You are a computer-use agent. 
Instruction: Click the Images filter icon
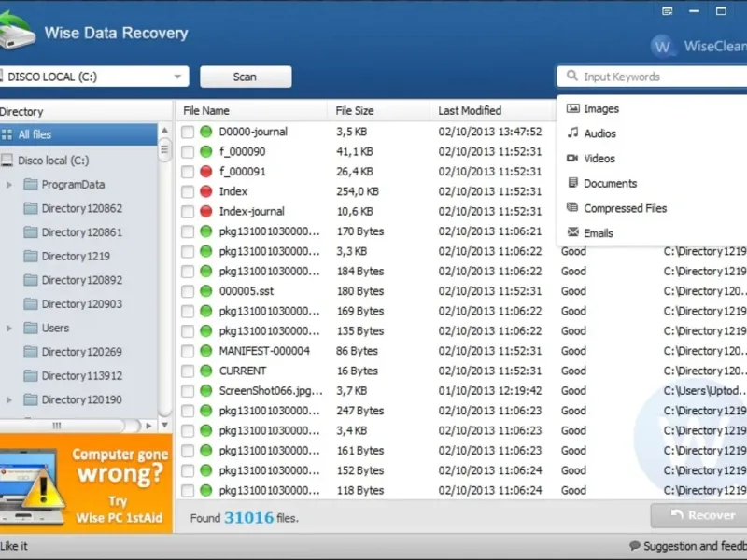(572, 108)
